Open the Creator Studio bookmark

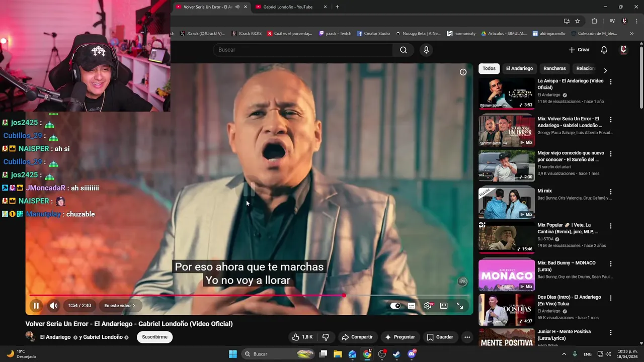tap(373, 34)
